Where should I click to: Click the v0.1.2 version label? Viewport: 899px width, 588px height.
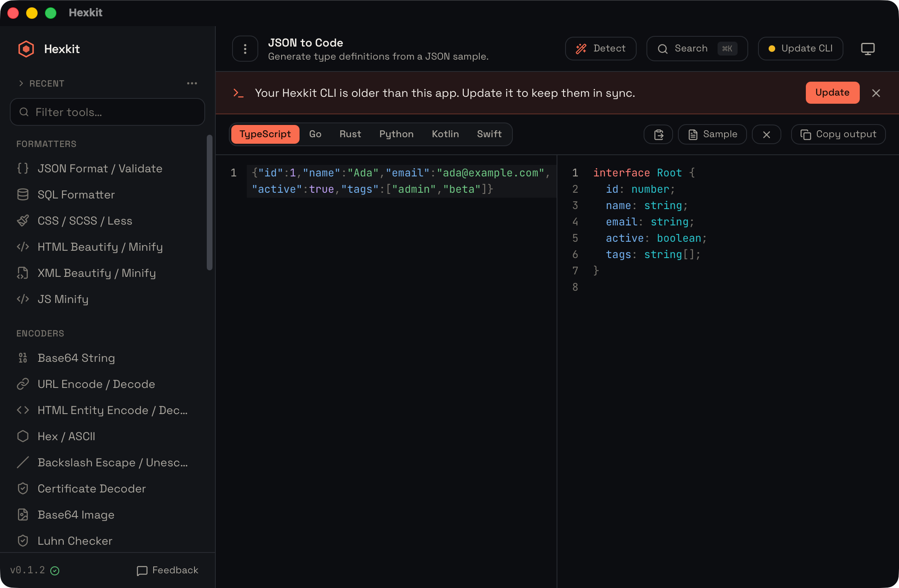27,570
